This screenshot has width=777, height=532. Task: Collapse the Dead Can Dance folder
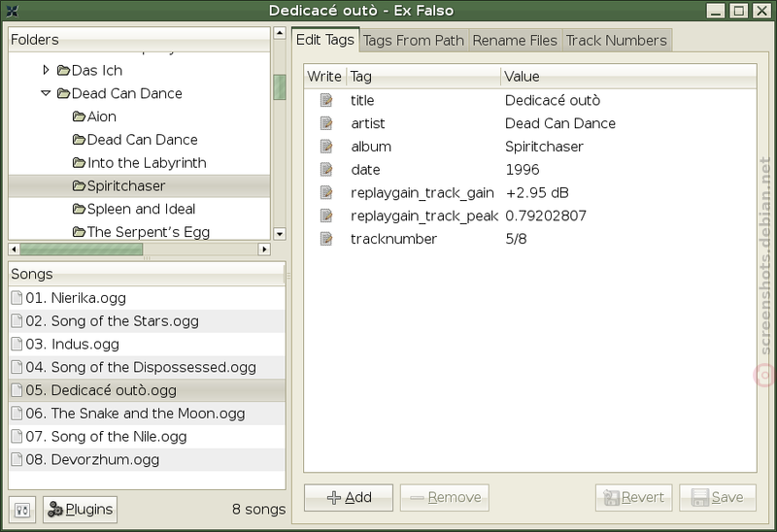[x=46, y=93]
